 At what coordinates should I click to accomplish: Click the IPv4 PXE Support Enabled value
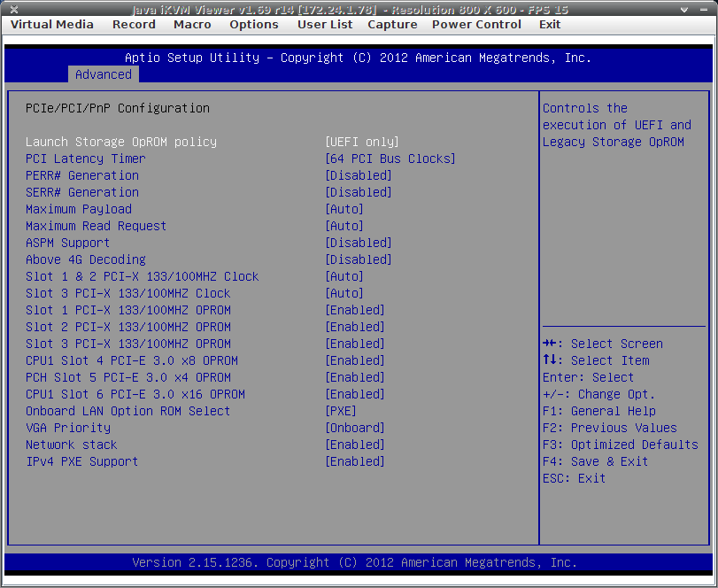[x=355, y=461]
